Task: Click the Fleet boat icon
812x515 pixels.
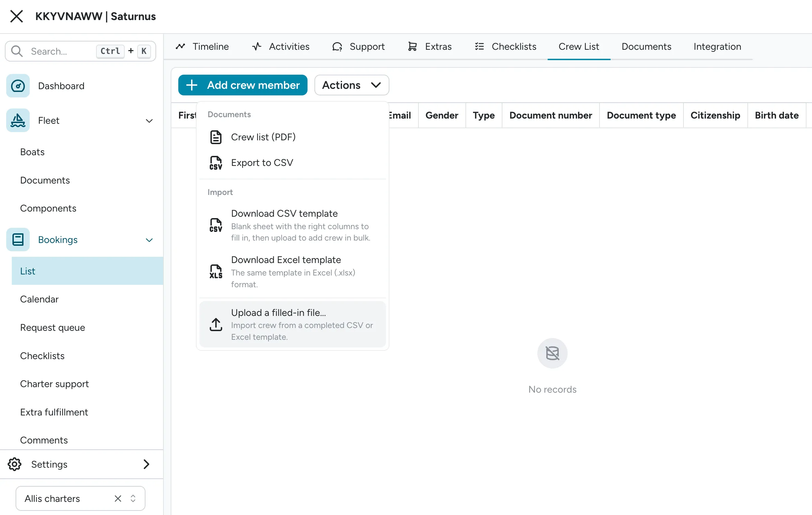Action: 18,120
